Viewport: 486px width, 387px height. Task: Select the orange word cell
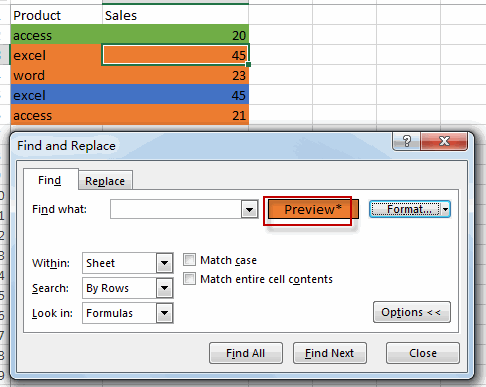[56, 75]
